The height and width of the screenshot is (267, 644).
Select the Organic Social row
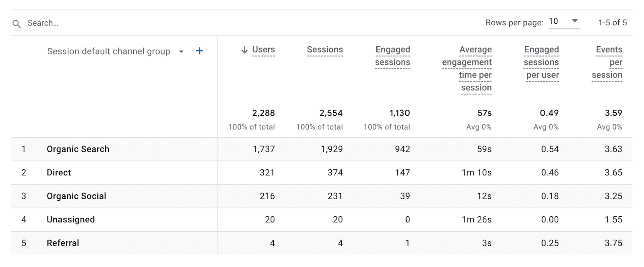76,196
